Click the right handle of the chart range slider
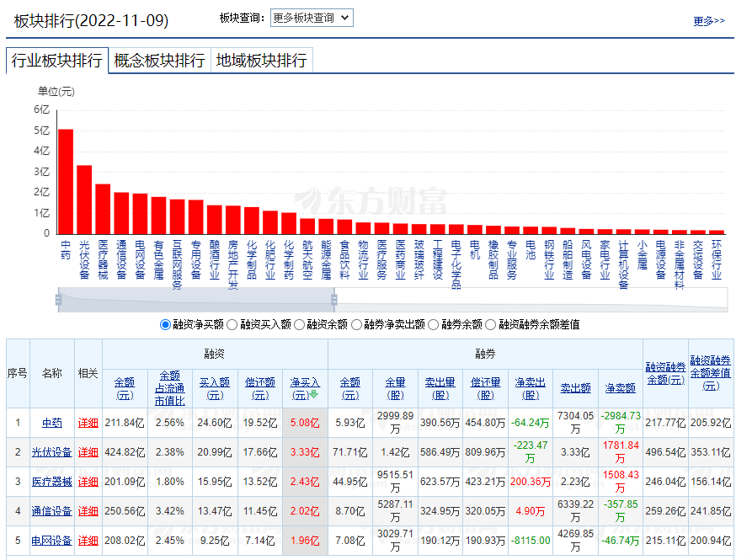 click(x=333, y=298)
